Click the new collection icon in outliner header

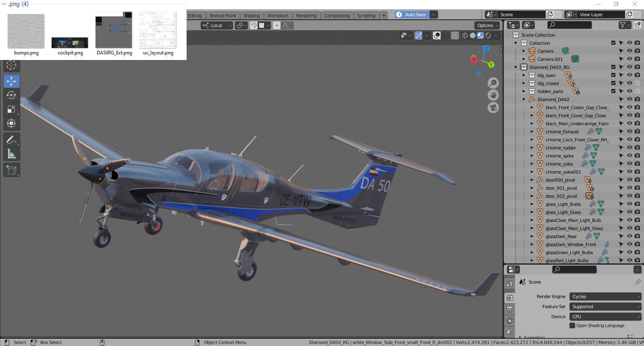tap(637, 25)
